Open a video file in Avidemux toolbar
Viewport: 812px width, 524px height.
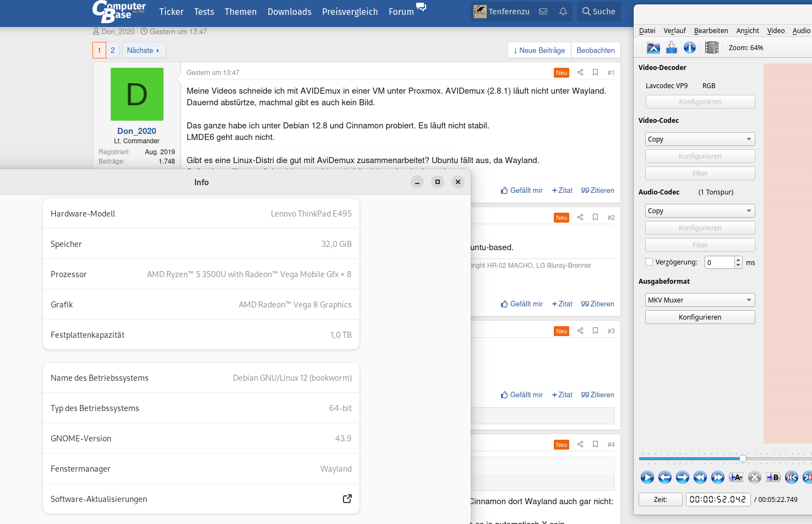pos(653,48)
